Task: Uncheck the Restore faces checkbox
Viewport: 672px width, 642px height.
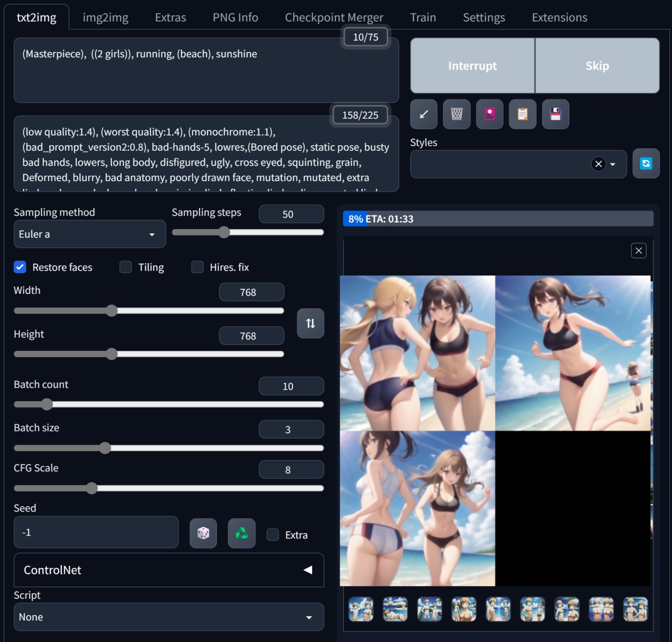Action: tap(20, 267)
